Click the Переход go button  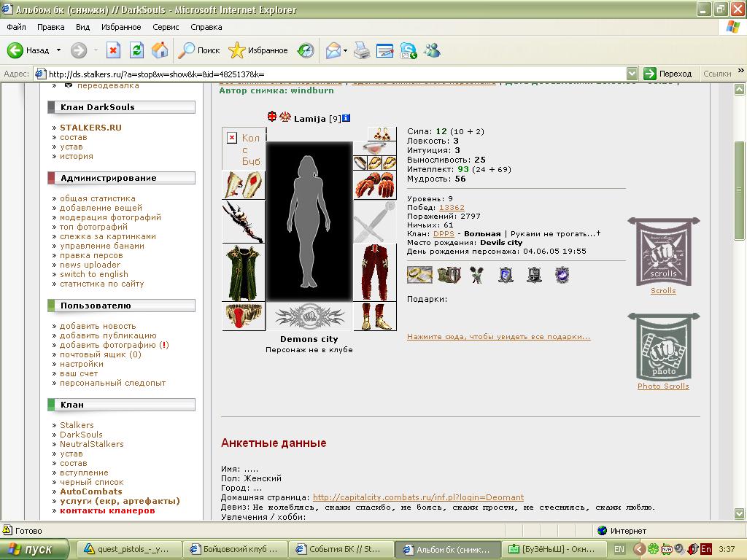667,74
